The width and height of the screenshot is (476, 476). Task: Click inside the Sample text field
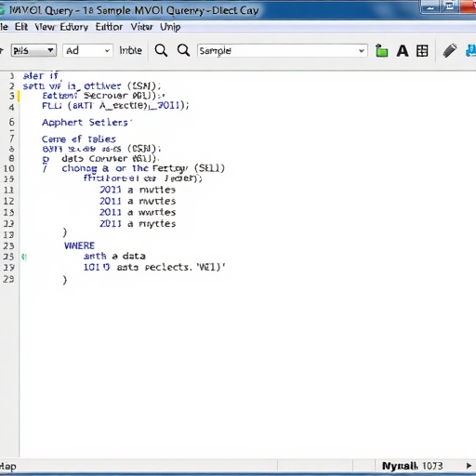point(277,51)
